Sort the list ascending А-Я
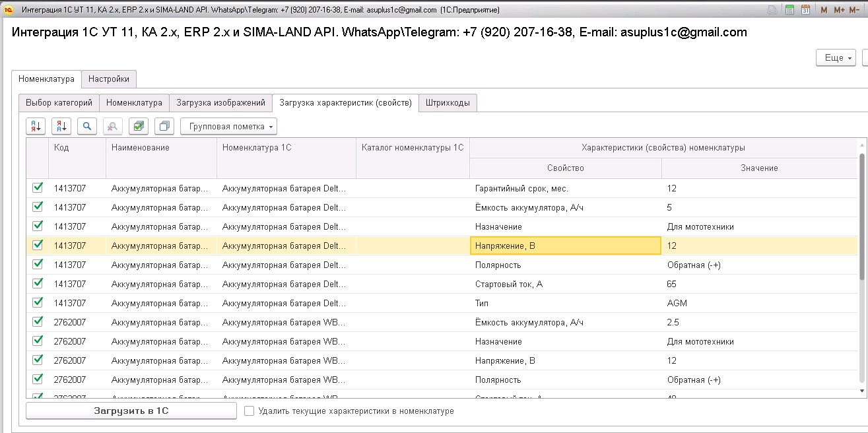 click(36, 126)
